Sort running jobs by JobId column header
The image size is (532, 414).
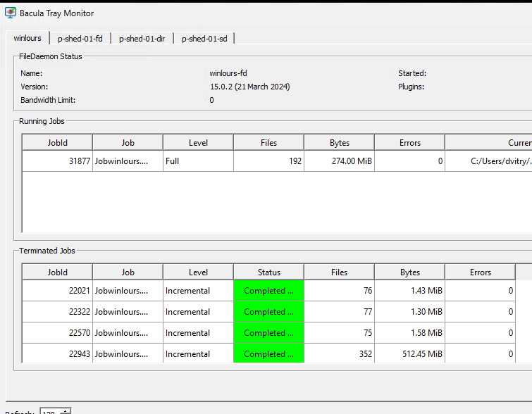coord(57,143)
